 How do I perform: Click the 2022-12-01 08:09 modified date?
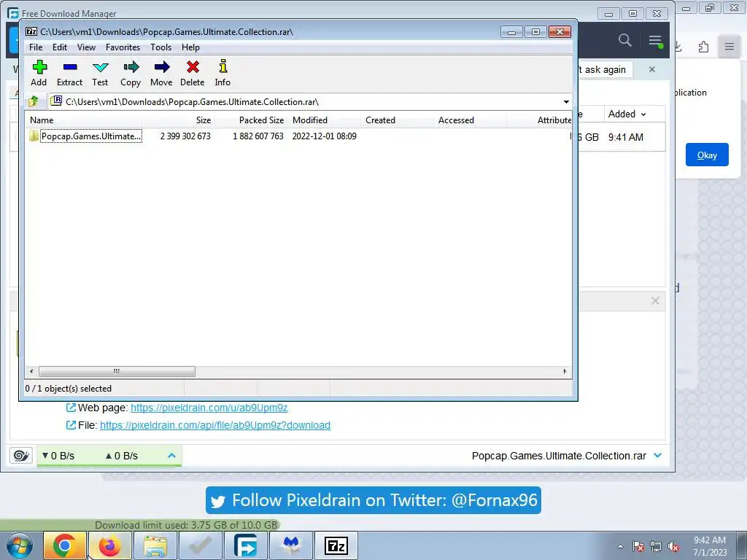point(325,136)
